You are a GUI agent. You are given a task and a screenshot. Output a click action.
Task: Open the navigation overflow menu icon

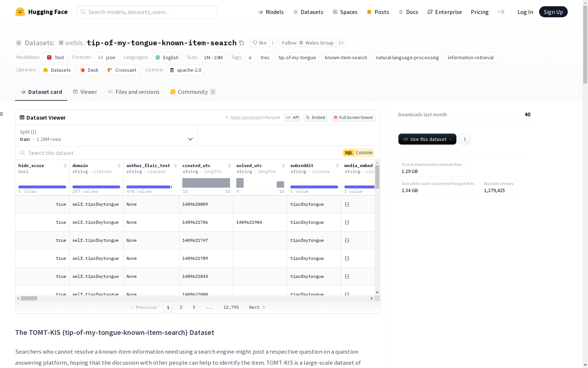[501, 12]
